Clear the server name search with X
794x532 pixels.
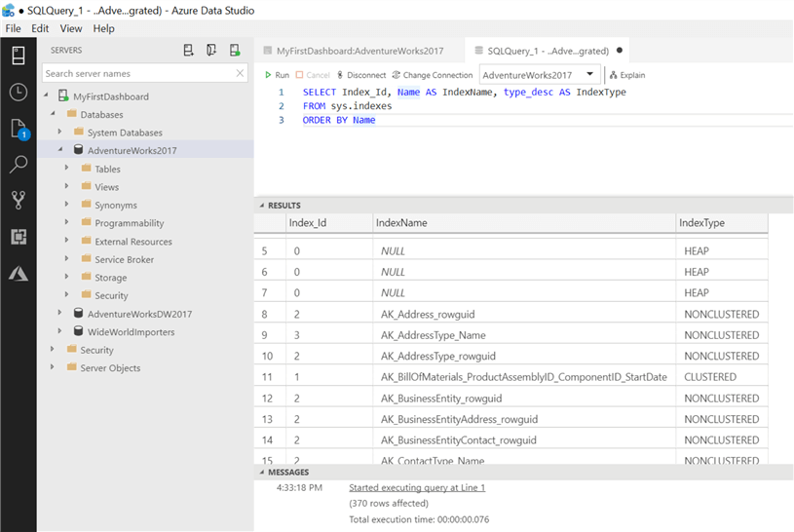point(240,73)
